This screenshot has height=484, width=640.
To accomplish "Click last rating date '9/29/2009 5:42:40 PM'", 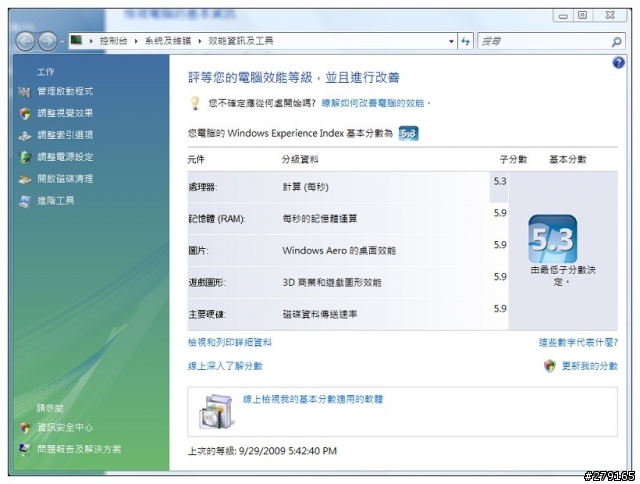I will [x=288, y=451].
